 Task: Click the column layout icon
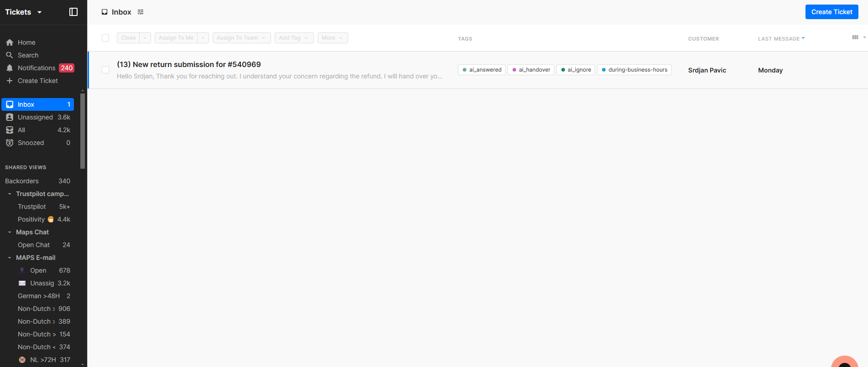855,37
